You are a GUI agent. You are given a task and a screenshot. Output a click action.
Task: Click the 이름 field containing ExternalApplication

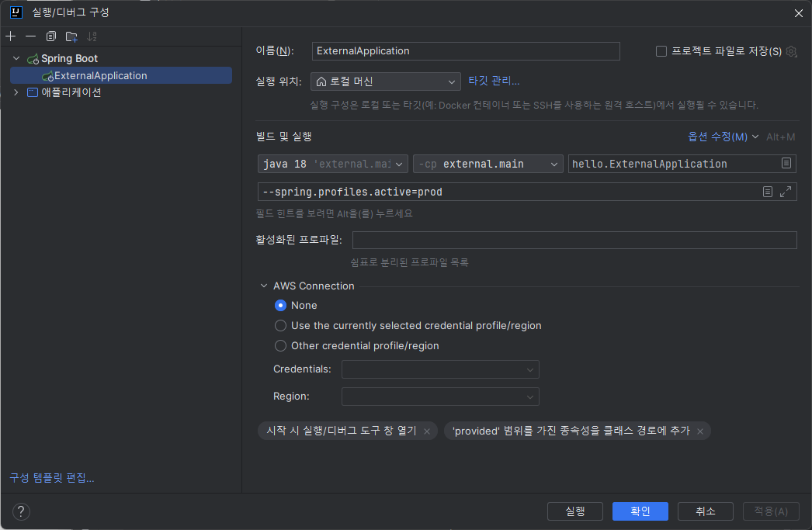466,50
